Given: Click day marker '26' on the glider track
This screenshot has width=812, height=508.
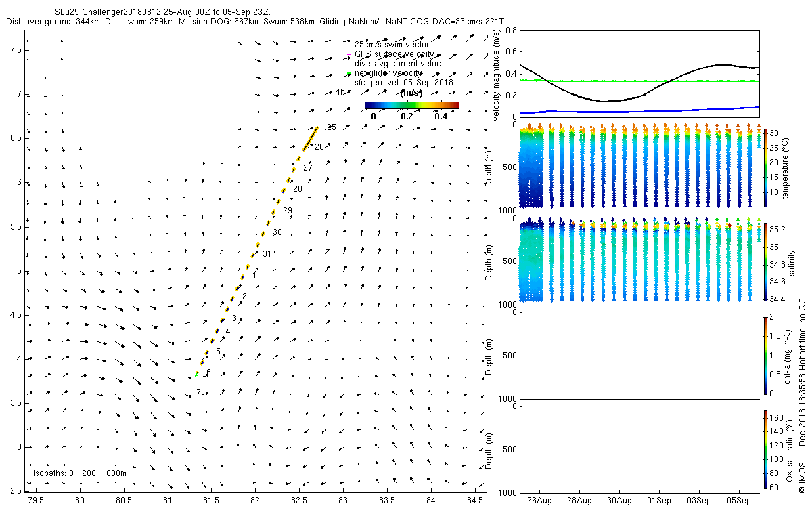Looking at the screenshot, I should [x=319, y=146].
